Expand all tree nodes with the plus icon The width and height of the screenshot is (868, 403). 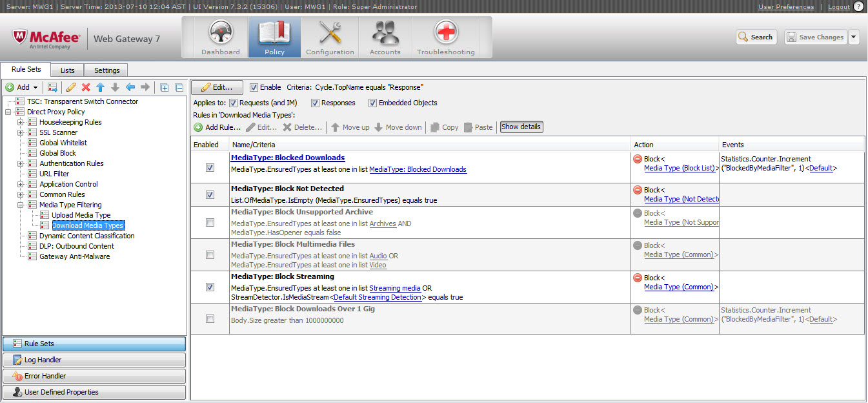point(165,87)
